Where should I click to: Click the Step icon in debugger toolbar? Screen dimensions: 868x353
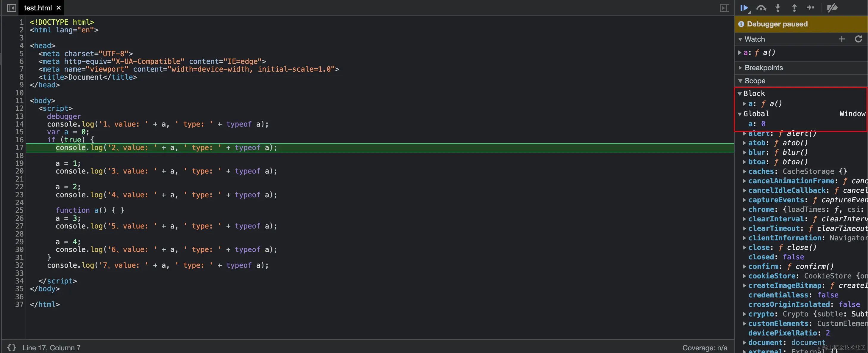click(810, 8)
